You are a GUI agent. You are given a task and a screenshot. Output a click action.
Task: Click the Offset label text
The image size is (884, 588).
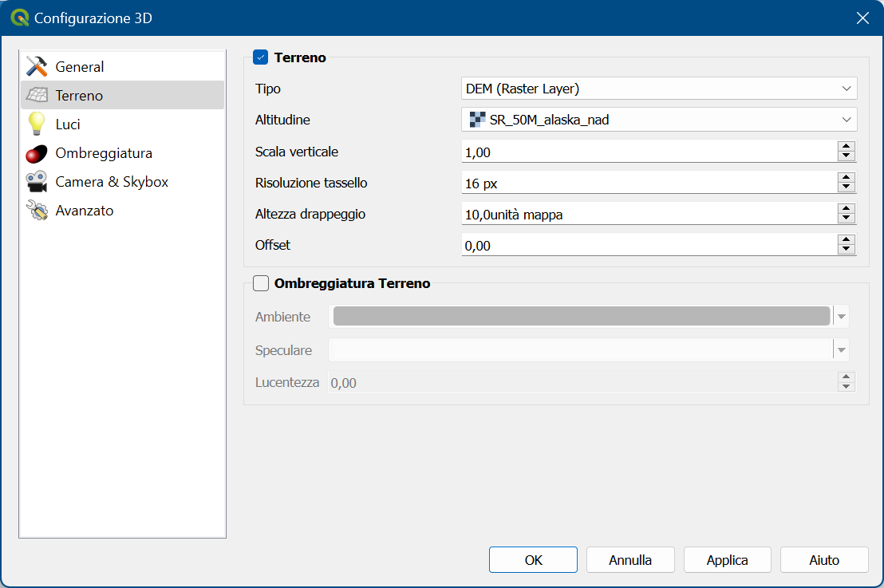[x=272, y=245]
